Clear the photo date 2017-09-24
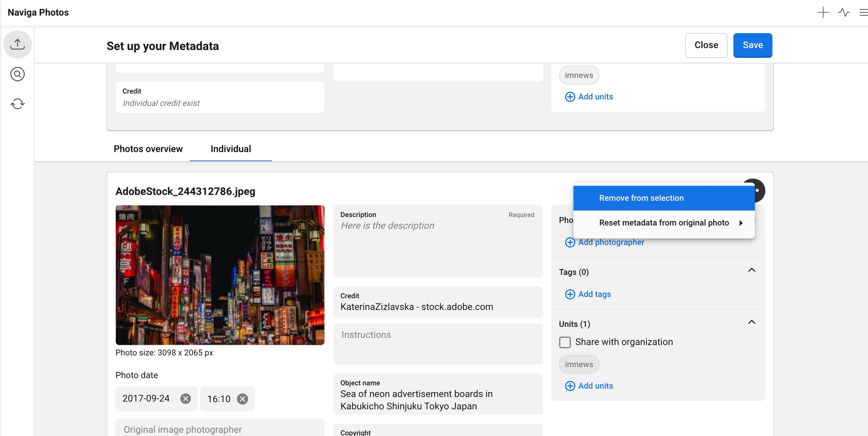 (185, 399)
